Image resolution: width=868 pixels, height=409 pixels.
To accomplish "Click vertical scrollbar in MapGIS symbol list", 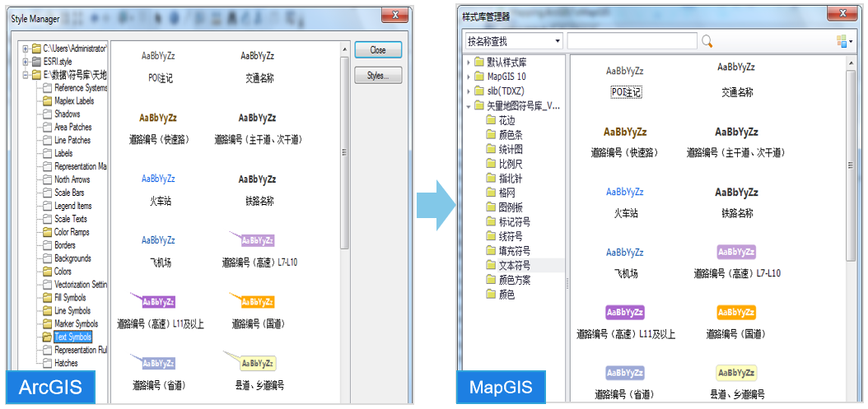I will click(852, 166).
